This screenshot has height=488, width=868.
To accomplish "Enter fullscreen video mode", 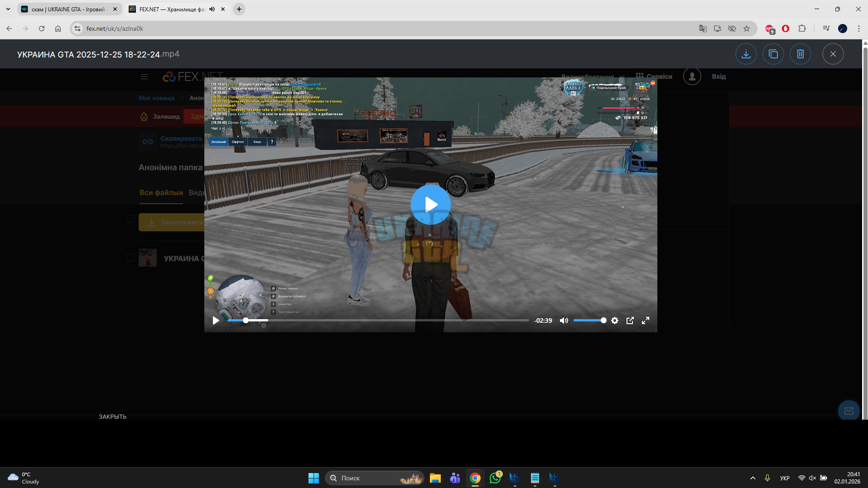I will click(x=646, y=321).
